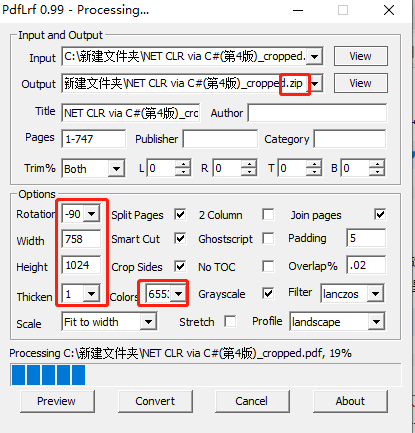Click the Overlap% value field
This screenshot has height=433, width=415.
click(x=366, y=265)
